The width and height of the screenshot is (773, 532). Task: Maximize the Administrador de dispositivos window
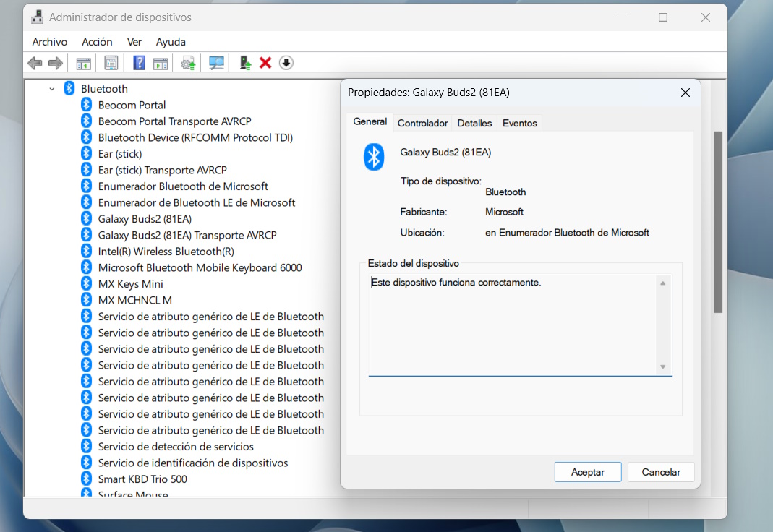[663, 17]
